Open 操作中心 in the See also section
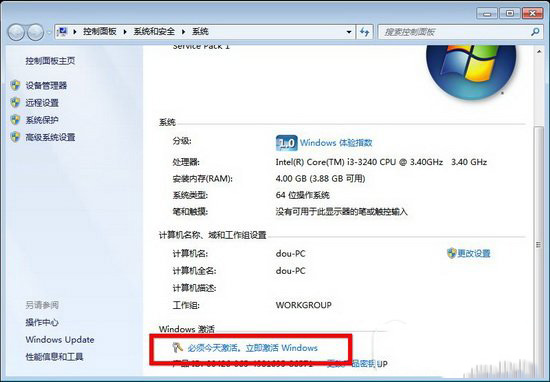550x382 pixels. 42,322
